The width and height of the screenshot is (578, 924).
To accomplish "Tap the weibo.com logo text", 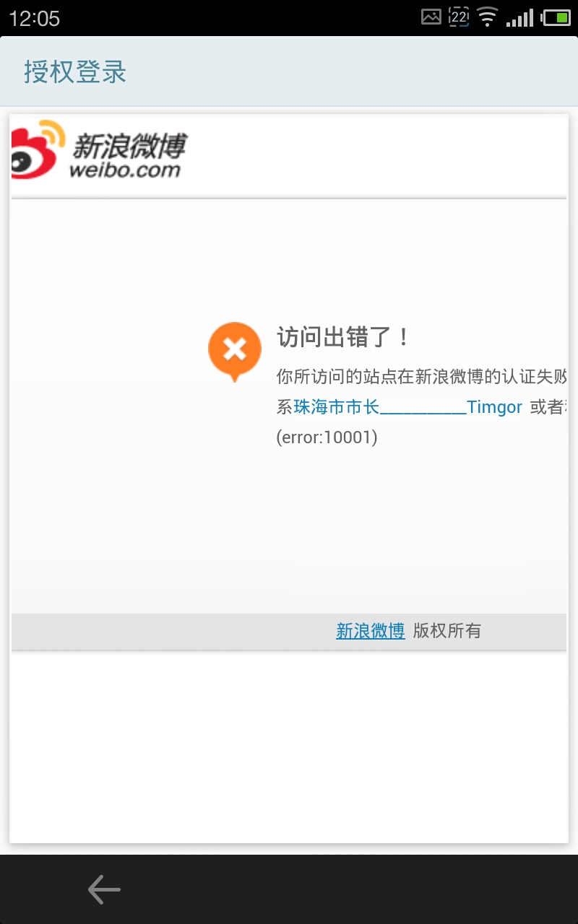I will 125,170.
